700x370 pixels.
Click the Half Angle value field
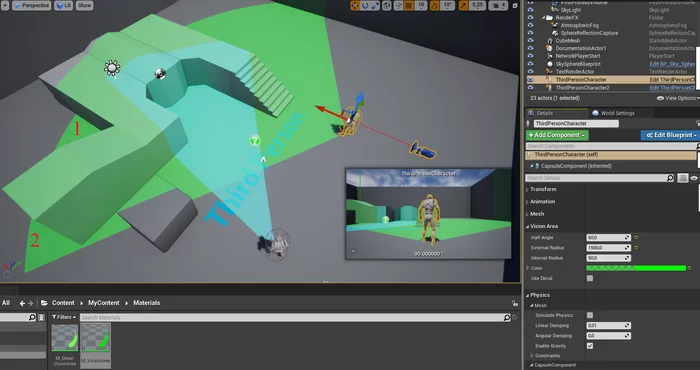[x=608, y=238]
